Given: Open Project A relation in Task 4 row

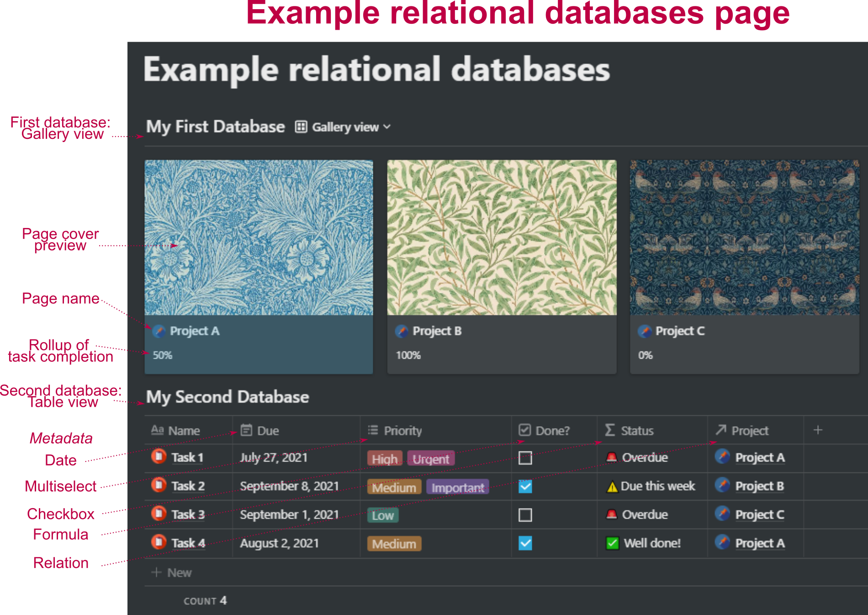Looking at the screenshot, I should [x=750, y=543].
